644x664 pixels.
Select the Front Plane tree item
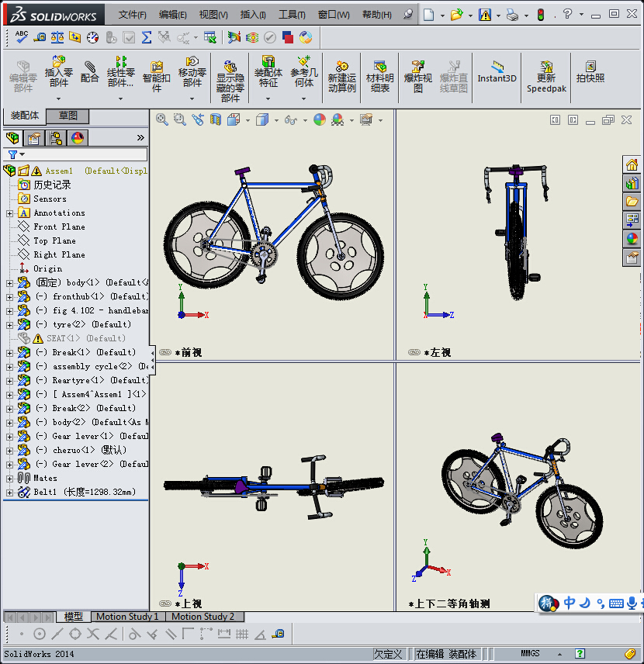(59, 227)
